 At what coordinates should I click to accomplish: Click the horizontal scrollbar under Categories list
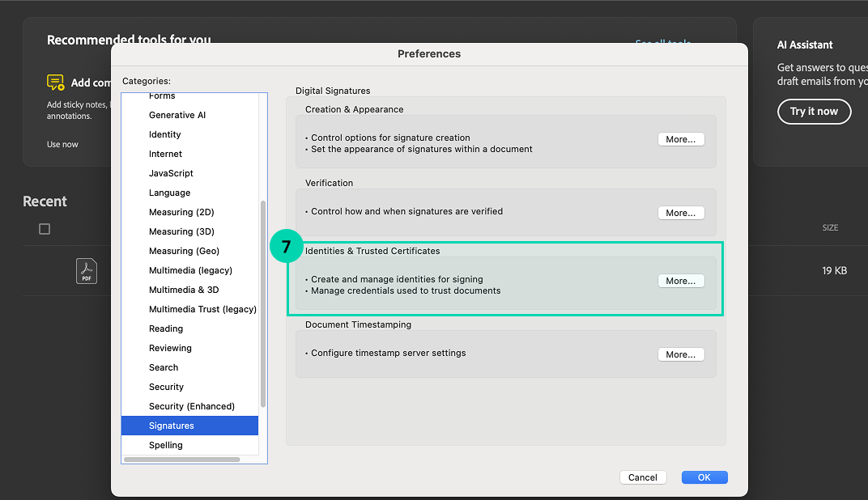[x=182, y=460]
